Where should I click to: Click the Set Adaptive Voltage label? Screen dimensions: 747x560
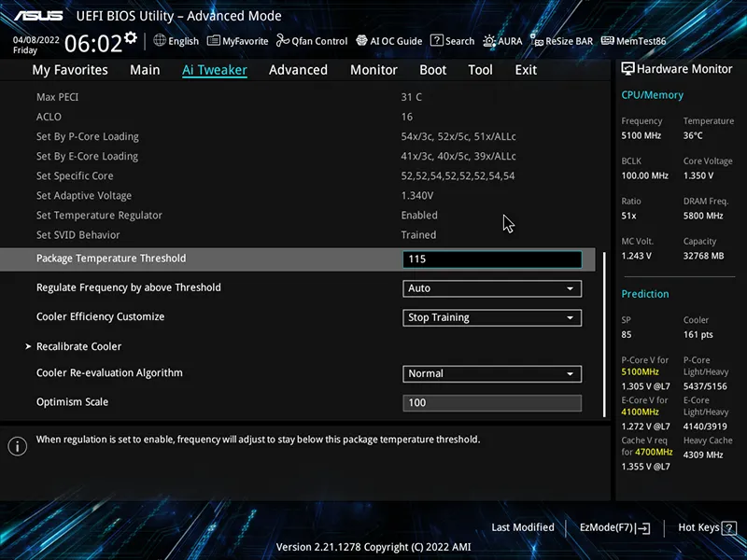tap(84, 196)
